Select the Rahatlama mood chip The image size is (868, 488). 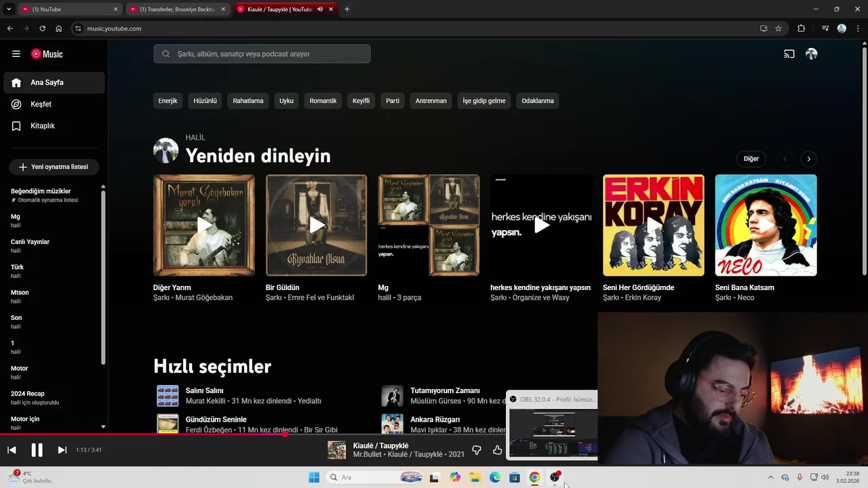click(x=248, y=101)
